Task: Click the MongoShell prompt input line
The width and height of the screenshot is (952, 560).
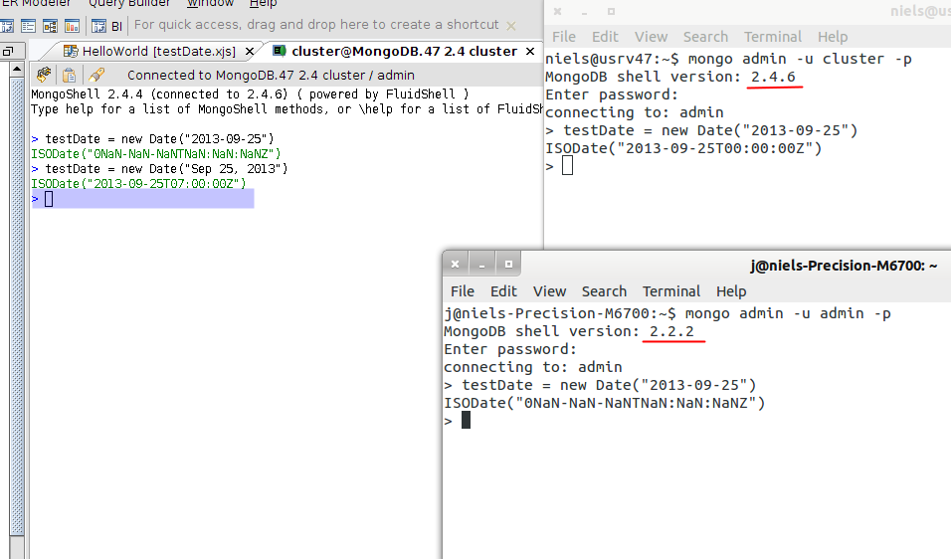Action: click(142, 199)
